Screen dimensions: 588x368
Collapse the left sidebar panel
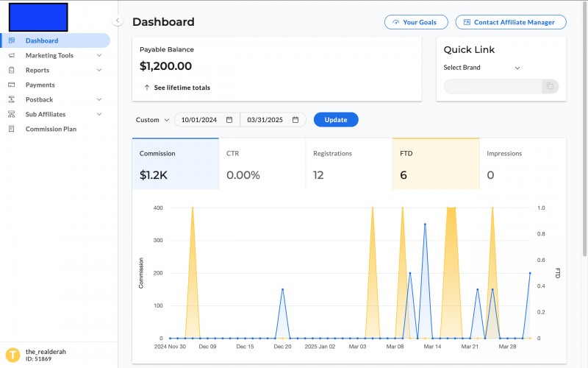pyautogui.click(x=118, y=21)
